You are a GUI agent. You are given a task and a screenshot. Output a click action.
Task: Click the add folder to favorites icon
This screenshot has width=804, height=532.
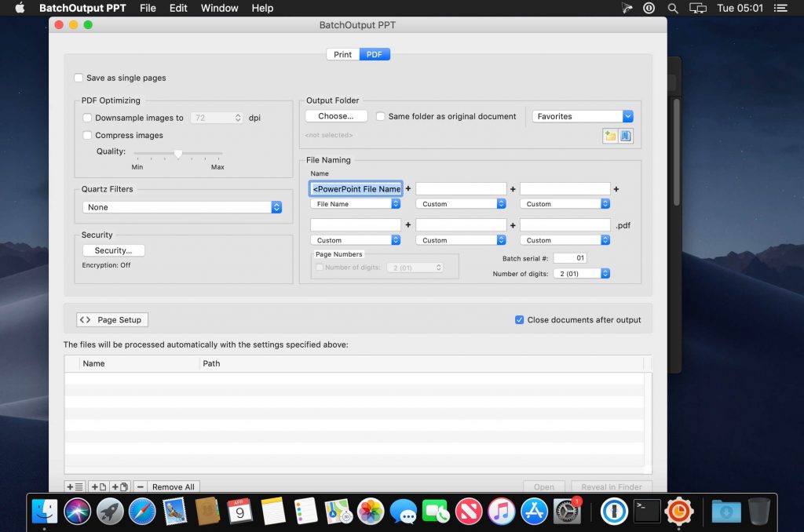610,136
